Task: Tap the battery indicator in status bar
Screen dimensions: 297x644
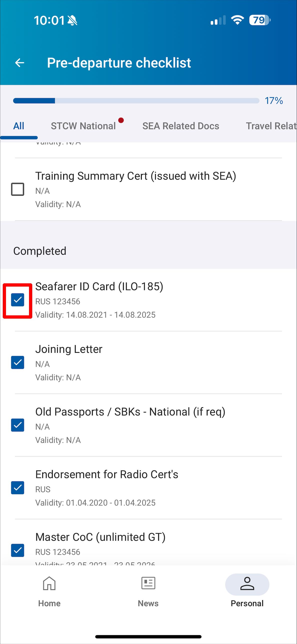Action: 260,20
